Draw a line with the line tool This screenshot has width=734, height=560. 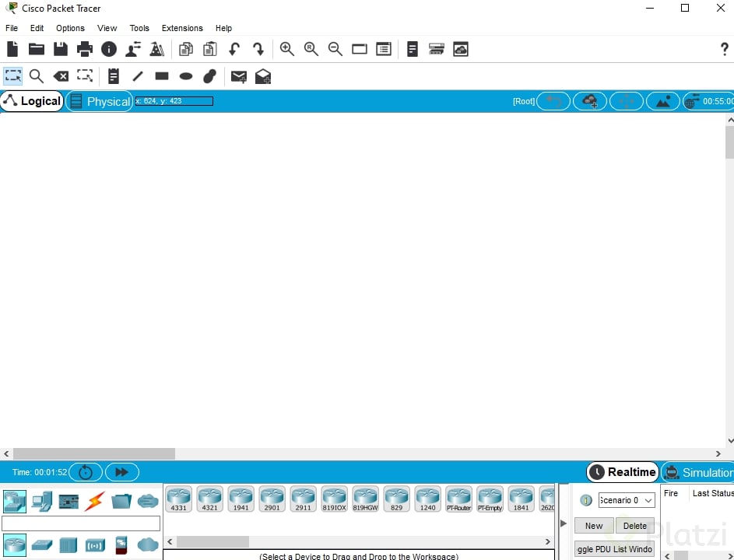tap(138, 75)
